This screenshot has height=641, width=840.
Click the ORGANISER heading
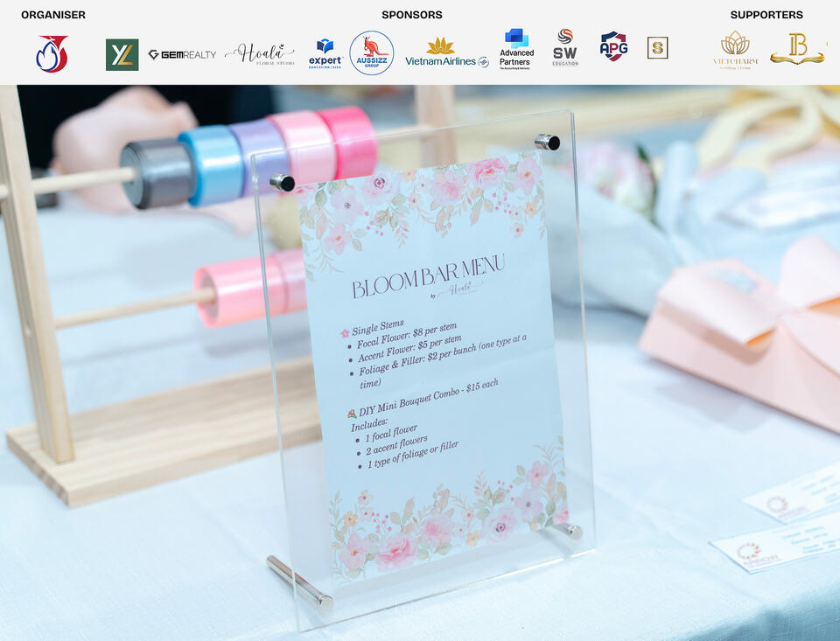coord(53,15)
